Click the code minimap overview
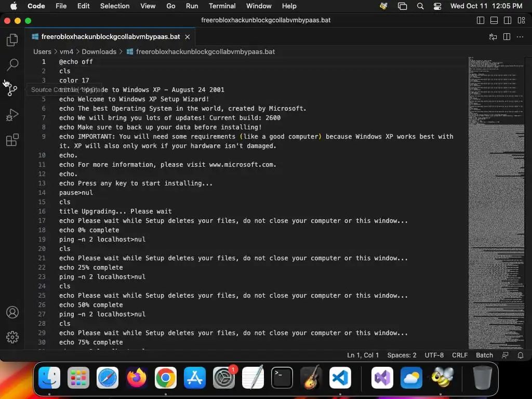The width and height of the screenshot is (532, 399). [x=496, y=203]
